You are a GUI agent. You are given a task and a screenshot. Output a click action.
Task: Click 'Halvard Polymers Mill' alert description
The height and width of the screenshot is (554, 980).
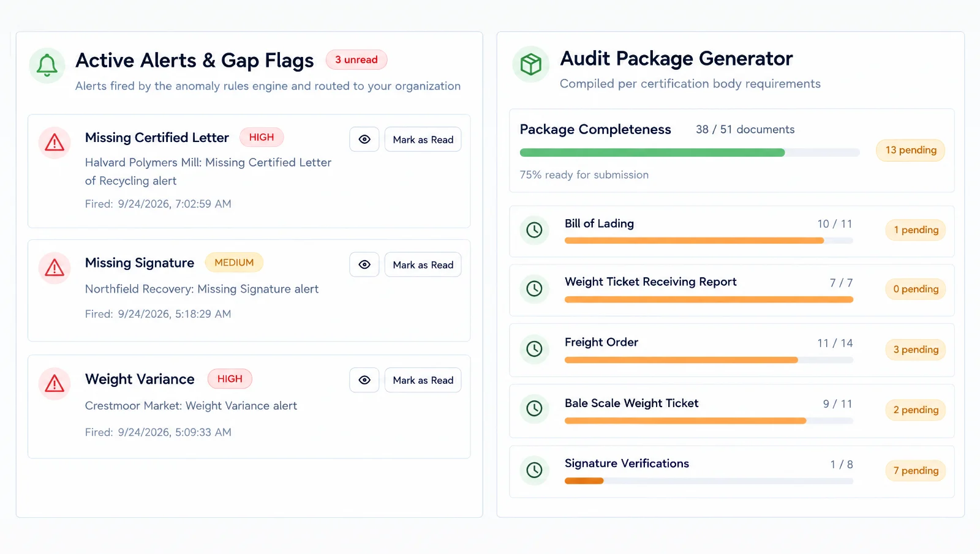(x=208, y=171)
